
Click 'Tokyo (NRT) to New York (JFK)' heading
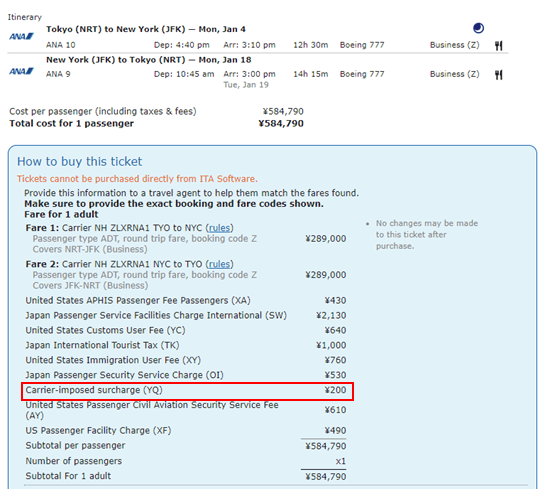(116, 29)
